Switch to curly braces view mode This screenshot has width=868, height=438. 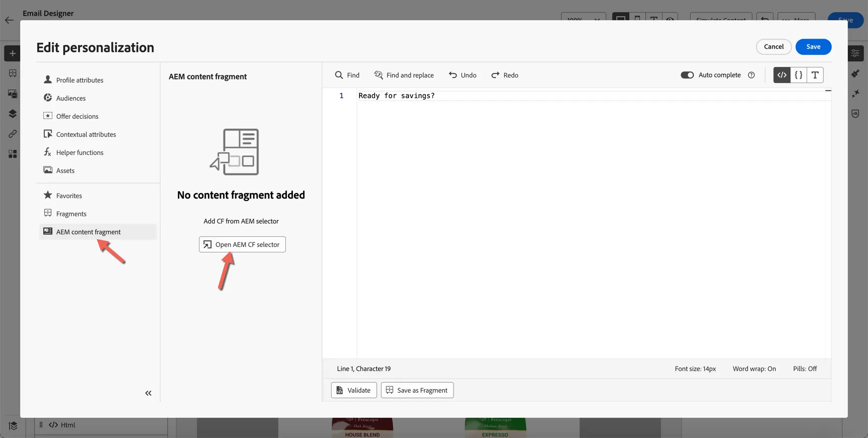point(799,75)
